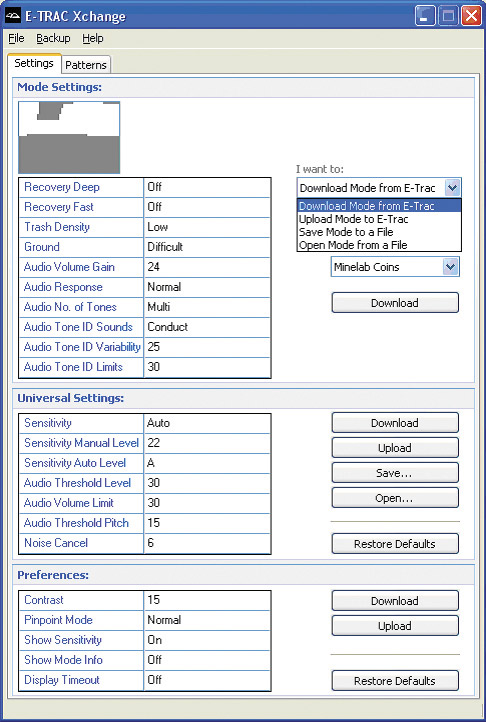This screenshot has width=486, height=722.
Task: Click Audio Volume Limit value '30'
Action: [207, 503]
